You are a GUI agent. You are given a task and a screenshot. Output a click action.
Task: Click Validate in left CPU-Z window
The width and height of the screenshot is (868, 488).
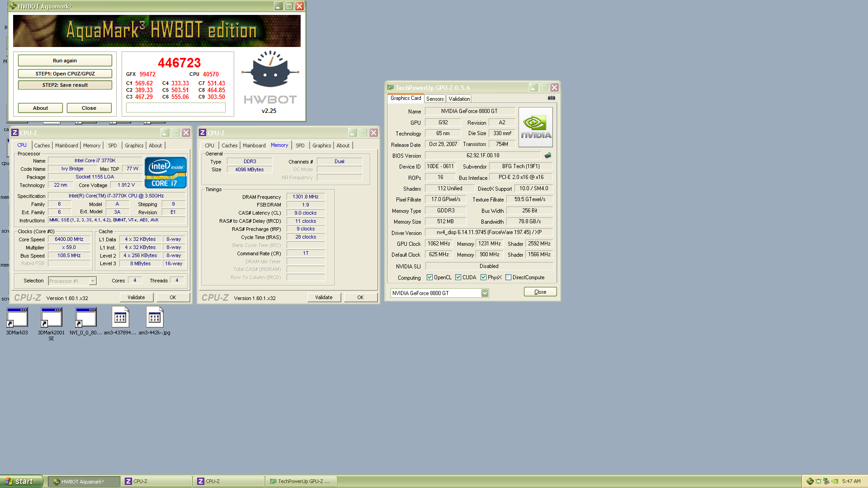[136, 297]
